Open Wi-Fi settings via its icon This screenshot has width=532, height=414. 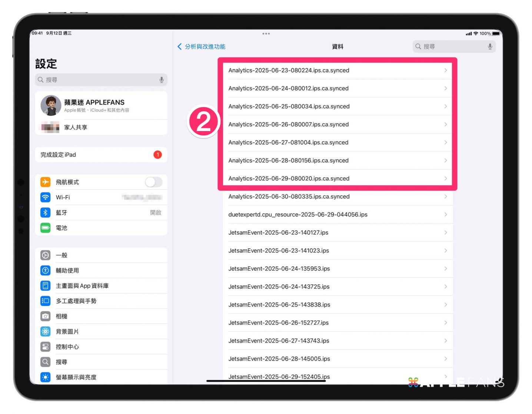click(45, 197)
